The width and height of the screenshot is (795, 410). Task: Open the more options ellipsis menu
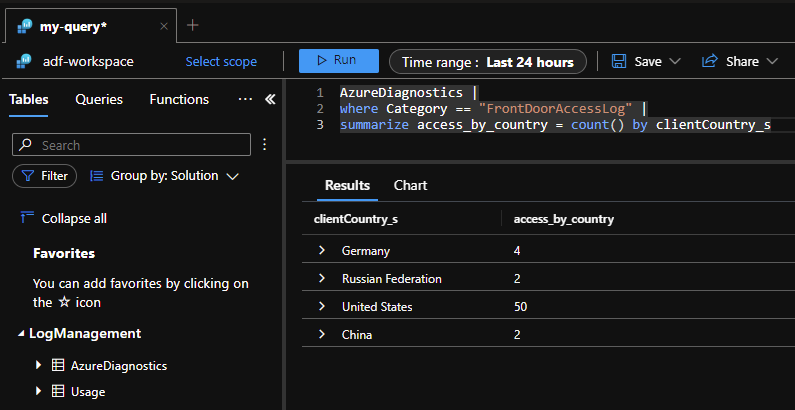point(245,100)
